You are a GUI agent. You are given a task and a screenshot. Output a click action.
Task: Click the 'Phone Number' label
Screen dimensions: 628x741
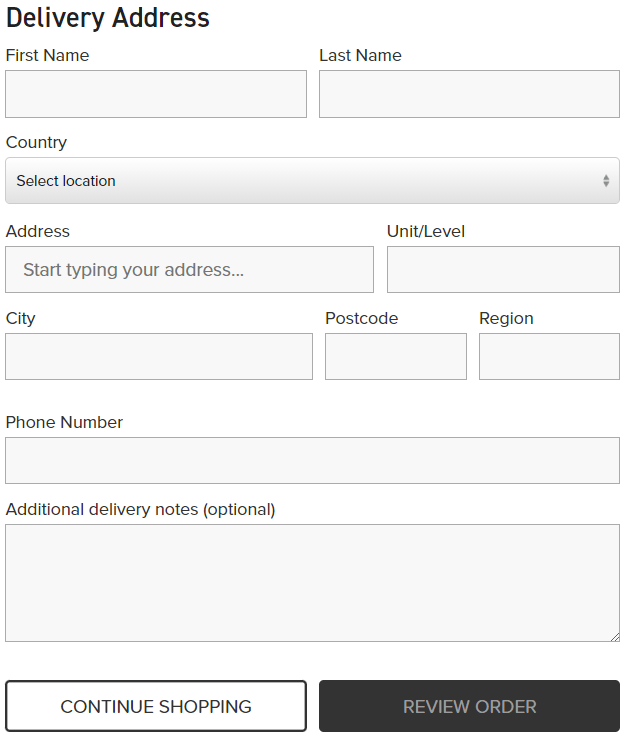click(64, 423)
